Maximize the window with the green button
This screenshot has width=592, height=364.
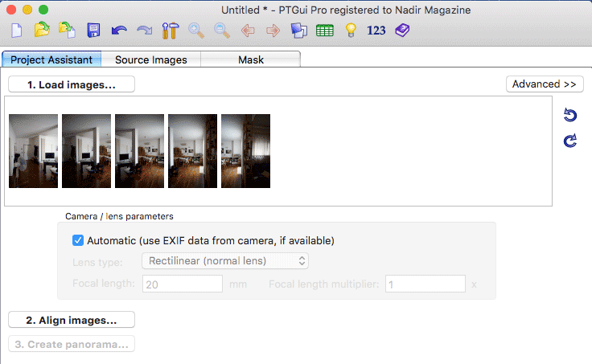click(x=43, y=10)
